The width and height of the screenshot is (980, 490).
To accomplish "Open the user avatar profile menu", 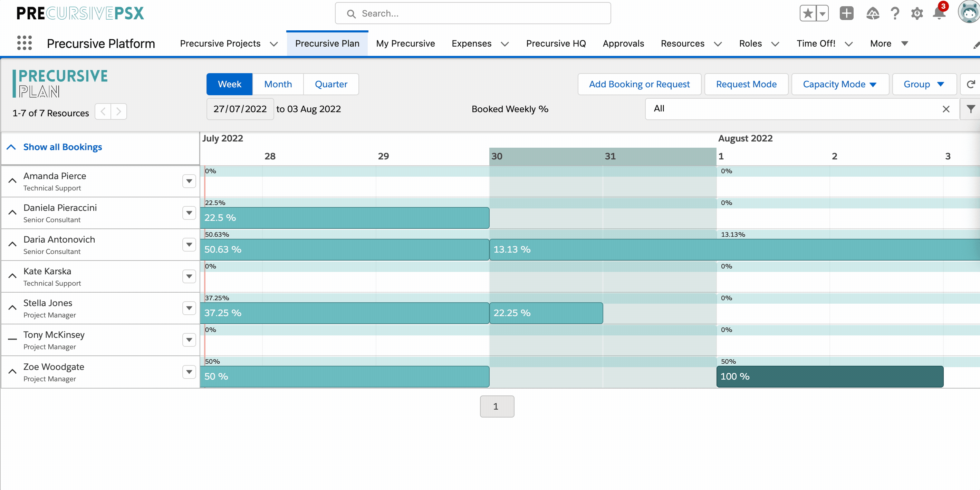I will coord(969,12).
